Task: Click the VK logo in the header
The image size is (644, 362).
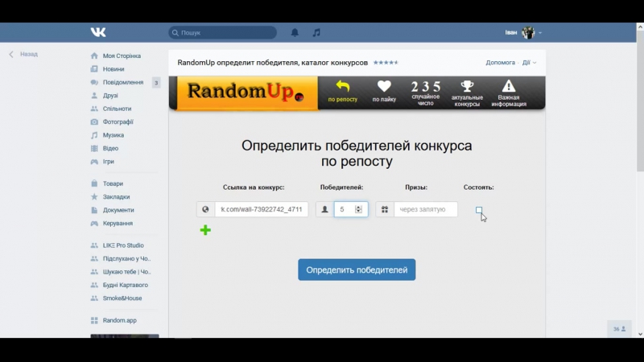Action: tap(98, 32)
